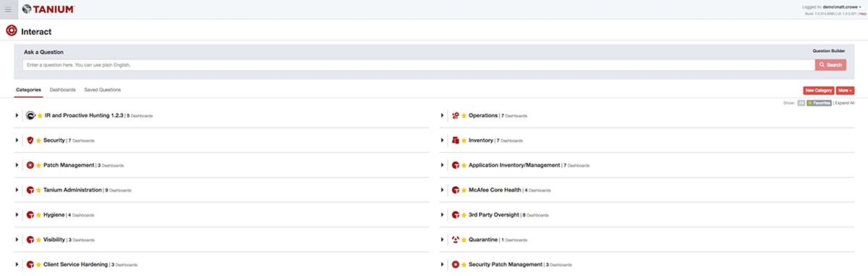Click the Interact module icon

coord(11,31)
